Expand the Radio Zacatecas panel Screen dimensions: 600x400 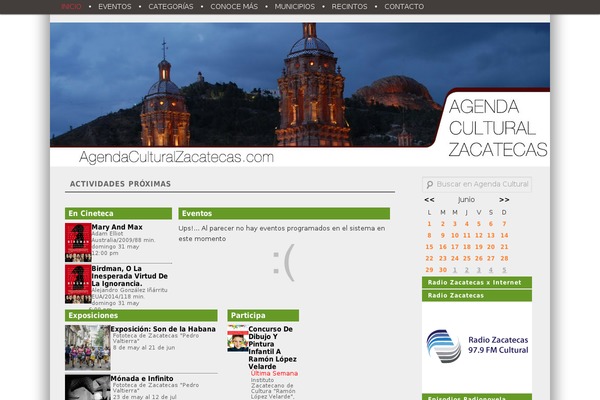[477, 296]
